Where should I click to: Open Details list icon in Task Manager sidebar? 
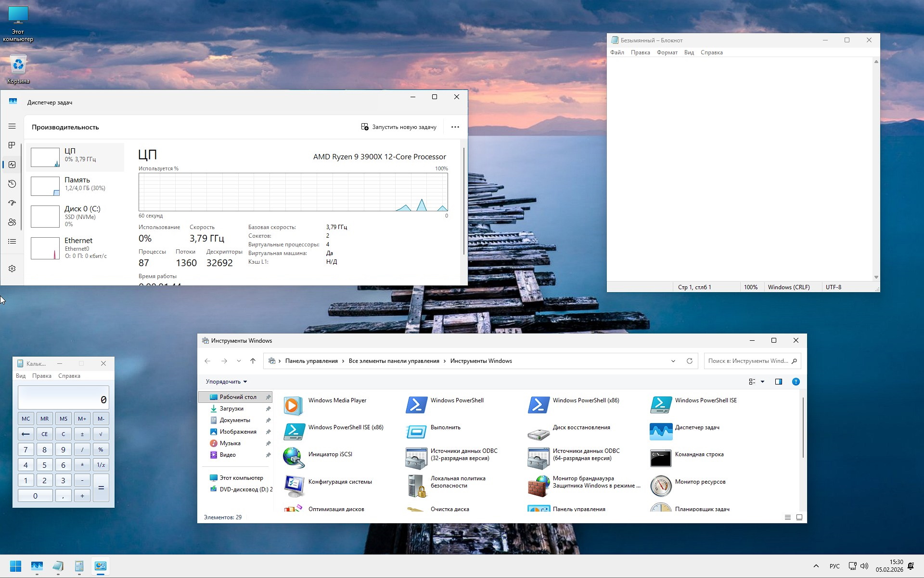click(12, 241)
